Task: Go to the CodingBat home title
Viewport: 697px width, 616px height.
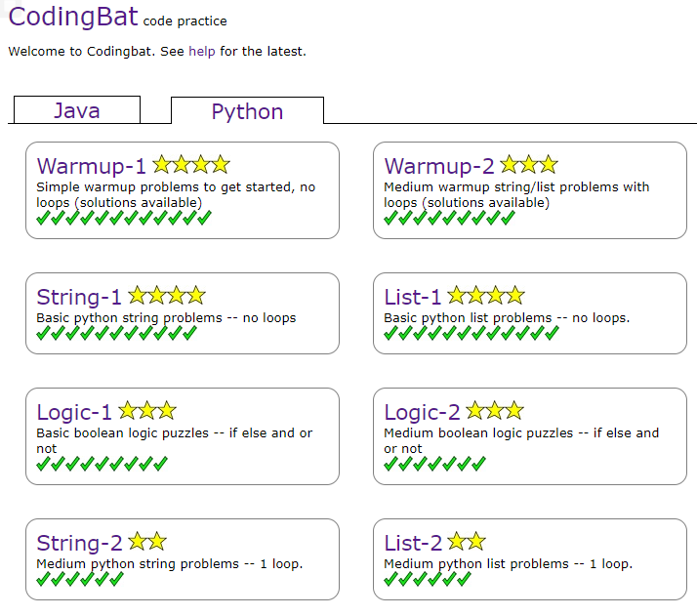Action: [72, 18]
